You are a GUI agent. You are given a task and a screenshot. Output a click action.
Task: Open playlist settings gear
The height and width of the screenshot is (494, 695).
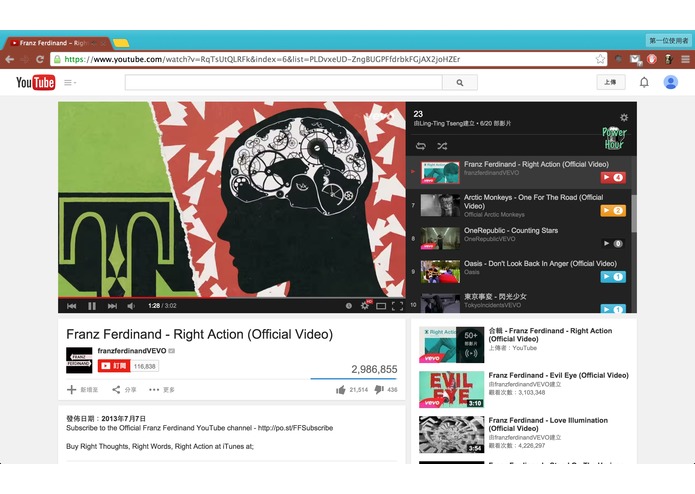click(624, 117)
